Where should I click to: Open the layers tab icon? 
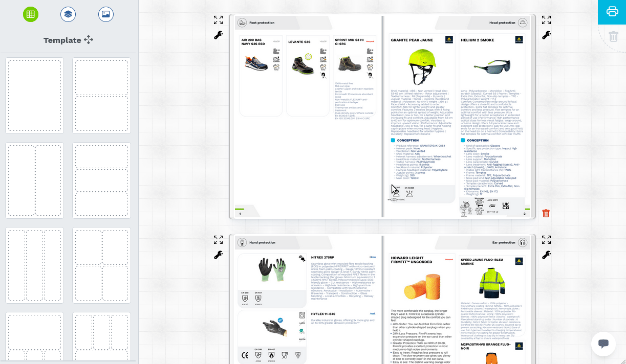pyautogui.click(x=68, y=14)
